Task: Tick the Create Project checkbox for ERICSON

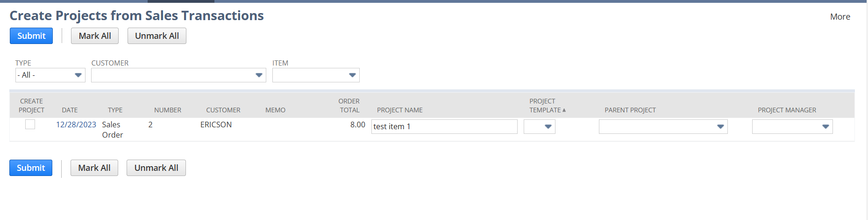Action: click(x=30, y=124)
